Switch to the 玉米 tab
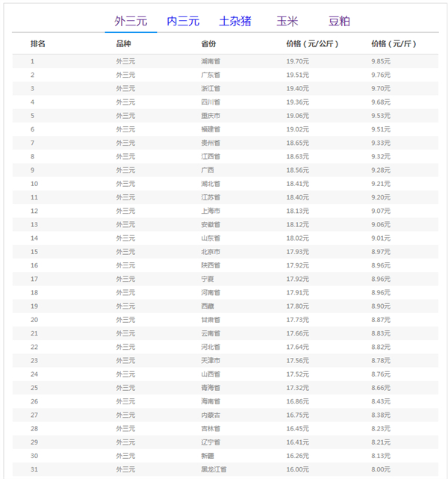Viewport: 448px width, 479px height. (287, 22)
